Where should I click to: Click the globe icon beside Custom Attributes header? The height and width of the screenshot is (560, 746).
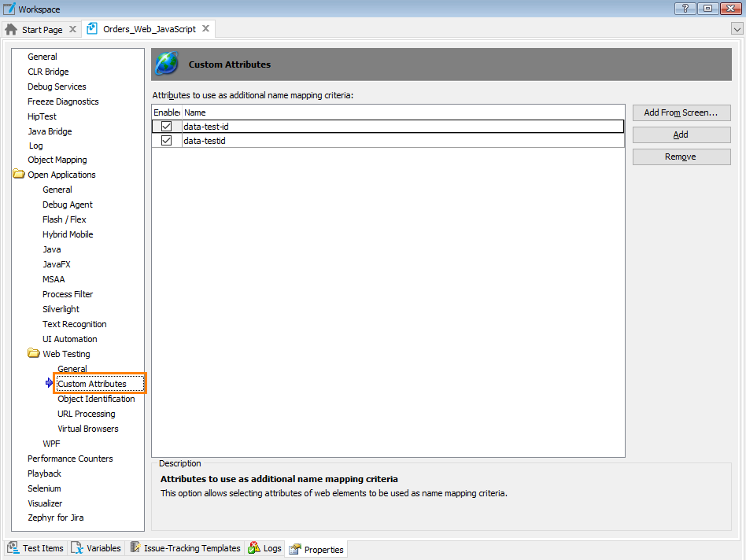[166, 63]
